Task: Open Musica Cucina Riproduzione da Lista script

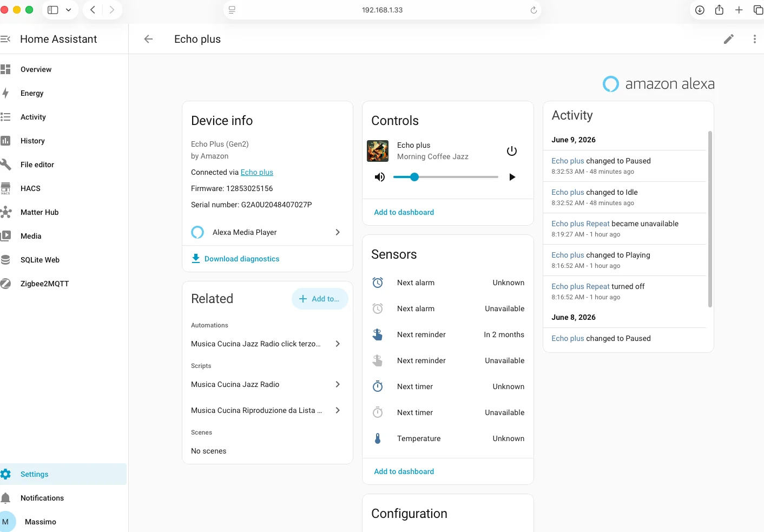Action: pos(267,410)
